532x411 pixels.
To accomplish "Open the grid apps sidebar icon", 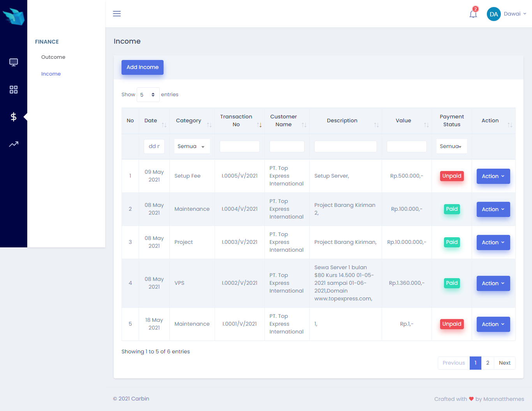I will pos(14,90).
